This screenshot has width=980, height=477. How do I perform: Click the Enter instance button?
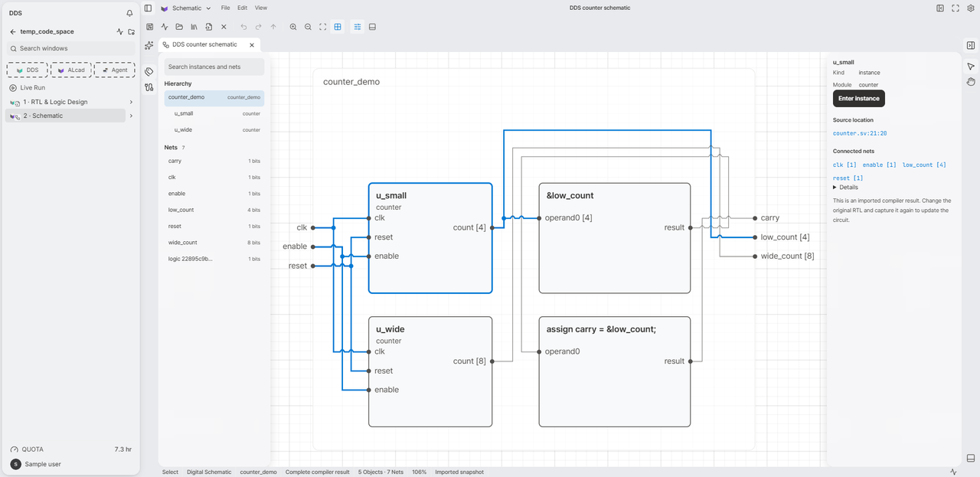[x=859, y=99]
